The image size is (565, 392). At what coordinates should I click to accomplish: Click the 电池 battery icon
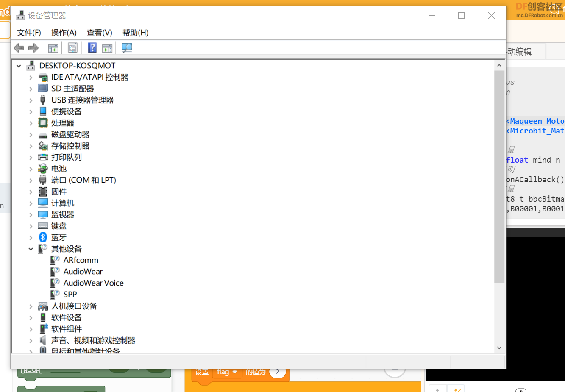click(x=43, y=169)
